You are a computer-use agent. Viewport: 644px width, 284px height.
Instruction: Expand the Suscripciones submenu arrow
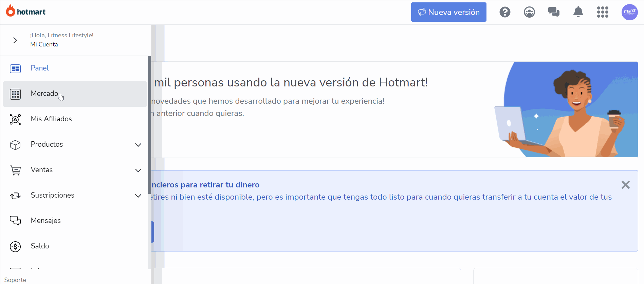(x=138, y=196)
